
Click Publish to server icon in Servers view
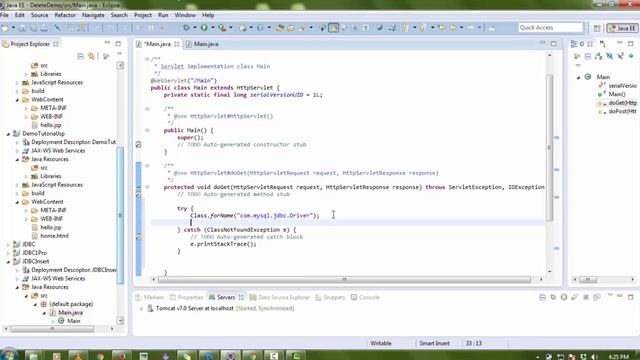[597, 297]
